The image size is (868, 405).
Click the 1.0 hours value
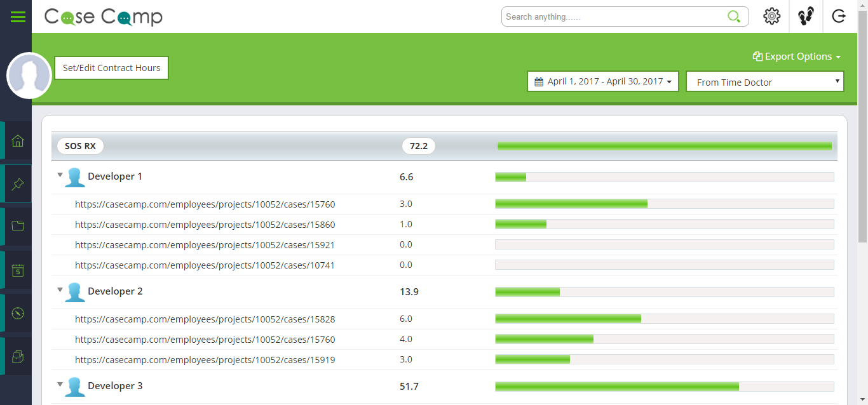pyautogui.click(x=406, y=224)
